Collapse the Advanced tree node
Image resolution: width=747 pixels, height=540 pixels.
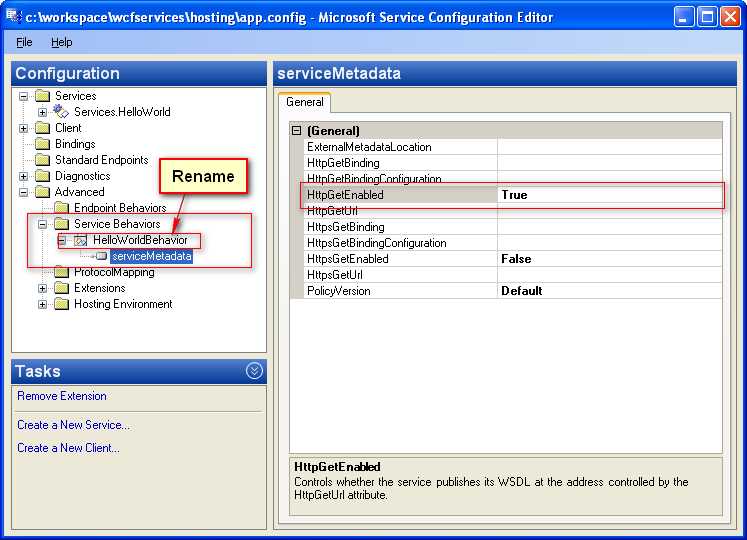coord(23,193)
